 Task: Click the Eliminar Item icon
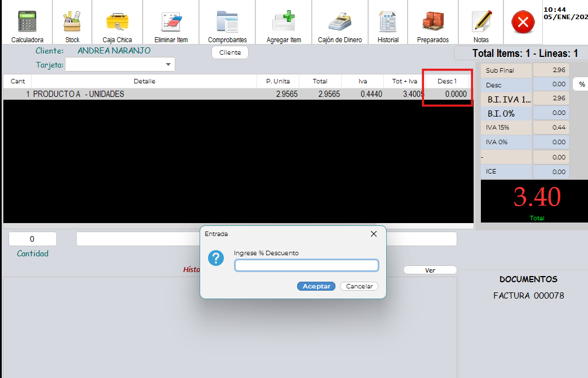(171, 23)
